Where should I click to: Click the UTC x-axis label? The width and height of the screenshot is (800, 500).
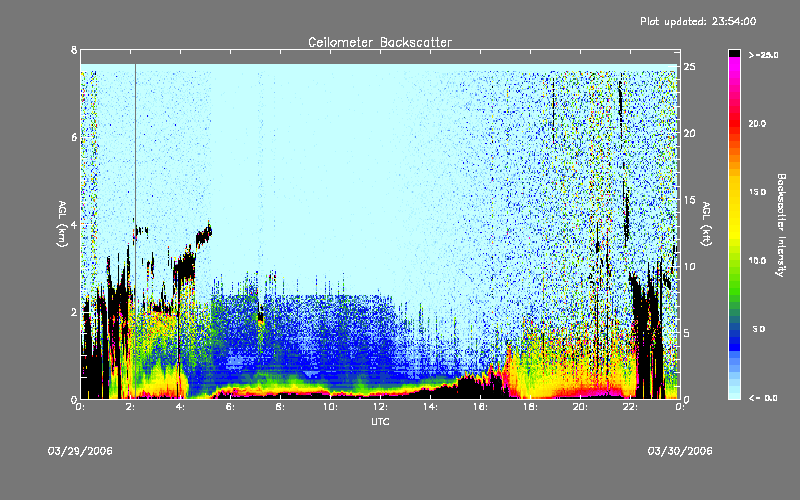(379, 423)
